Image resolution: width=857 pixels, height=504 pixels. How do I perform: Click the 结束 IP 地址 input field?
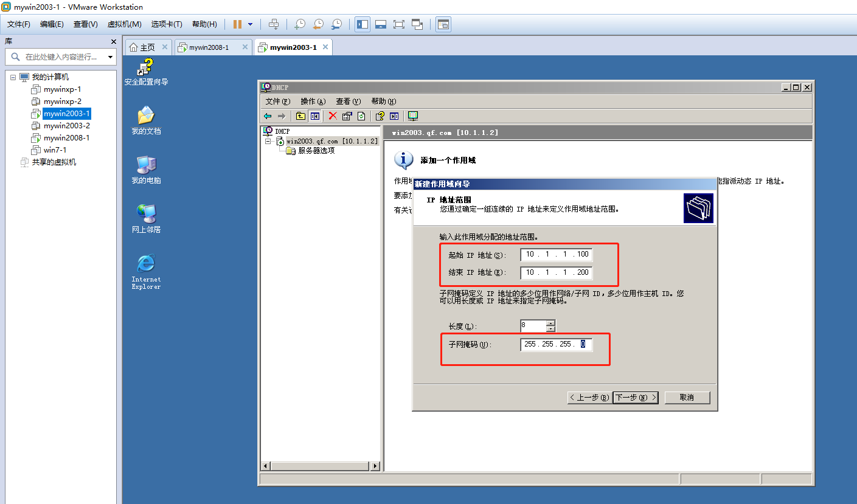pyautogui.click(x=557, y=272)
